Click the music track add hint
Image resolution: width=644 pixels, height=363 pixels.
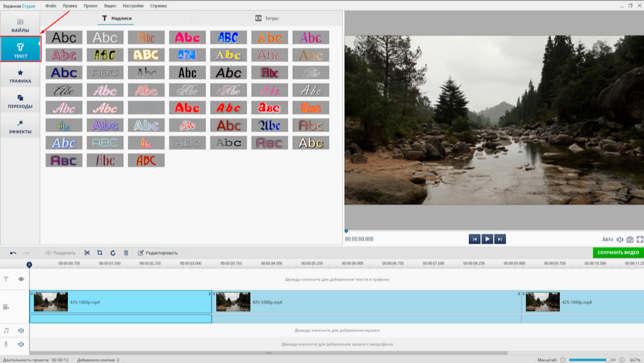click(x=337, y=330)
